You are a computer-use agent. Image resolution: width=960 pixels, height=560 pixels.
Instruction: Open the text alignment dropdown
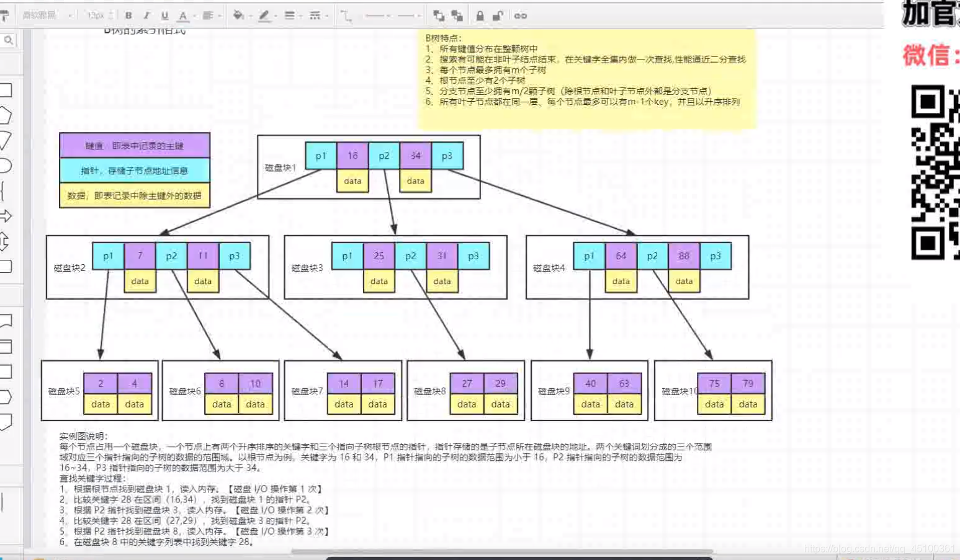(x=209, y=16)
